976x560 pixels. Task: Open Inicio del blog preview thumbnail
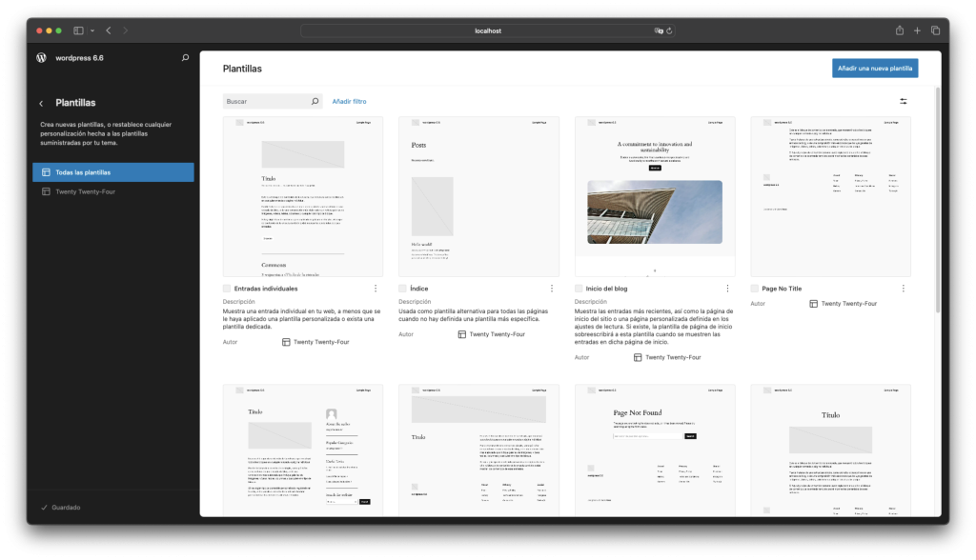pyautogui.click(x=655, y=196)
